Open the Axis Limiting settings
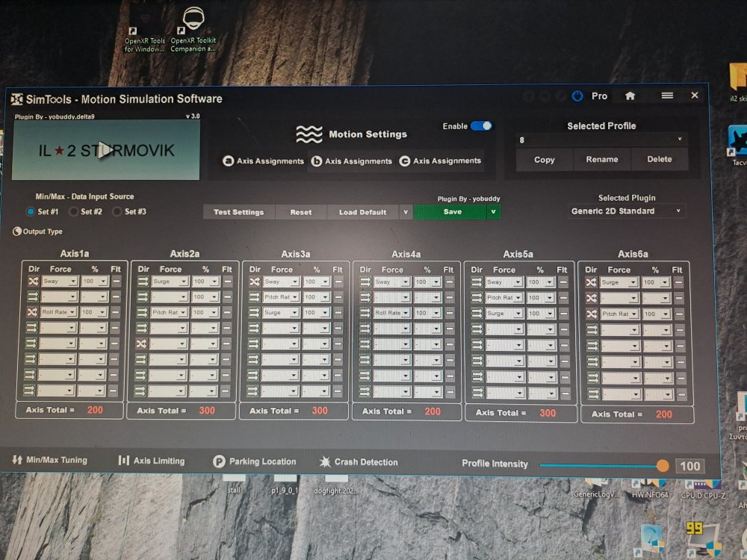Screen dimensions: 747x560 click(152, 461)
